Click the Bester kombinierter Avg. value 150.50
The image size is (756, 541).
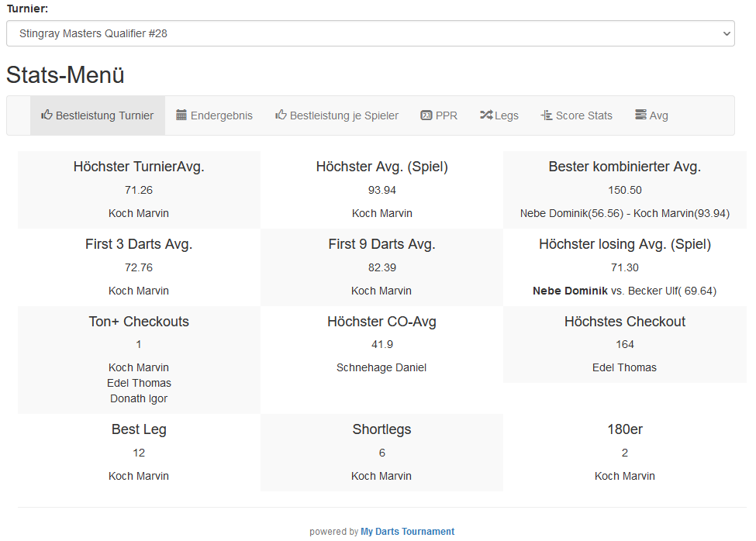click(624, 190)
